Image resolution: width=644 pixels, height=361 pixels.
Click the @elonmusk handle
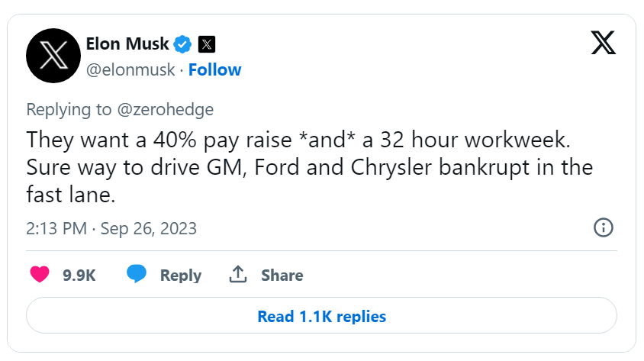click(x=130, y=69)
